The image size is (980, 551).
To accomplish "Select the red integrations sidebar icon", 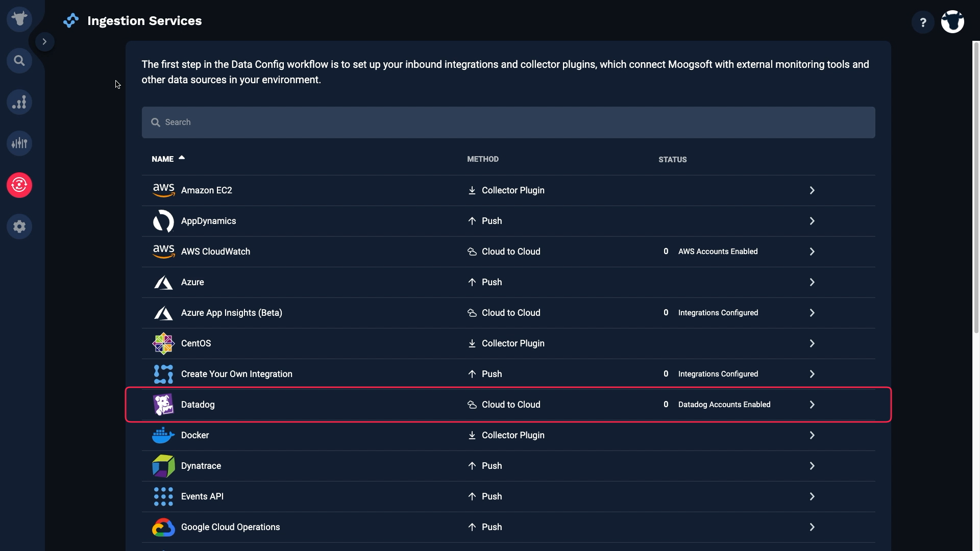I will pos(19,185).
